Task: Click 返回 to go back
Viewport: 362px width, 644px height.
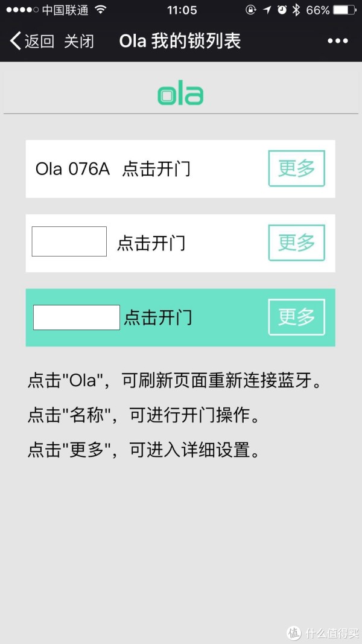Action: point(39,42)
